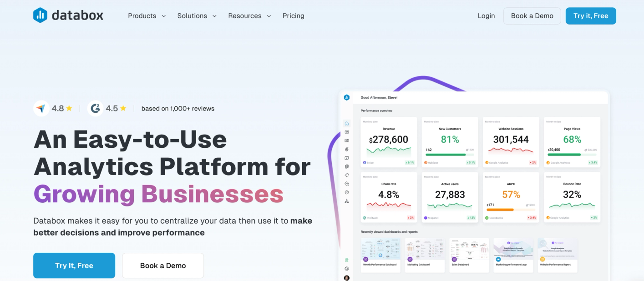Go to the Pricing page
This screenshot has height=281, width=644.
293,16
